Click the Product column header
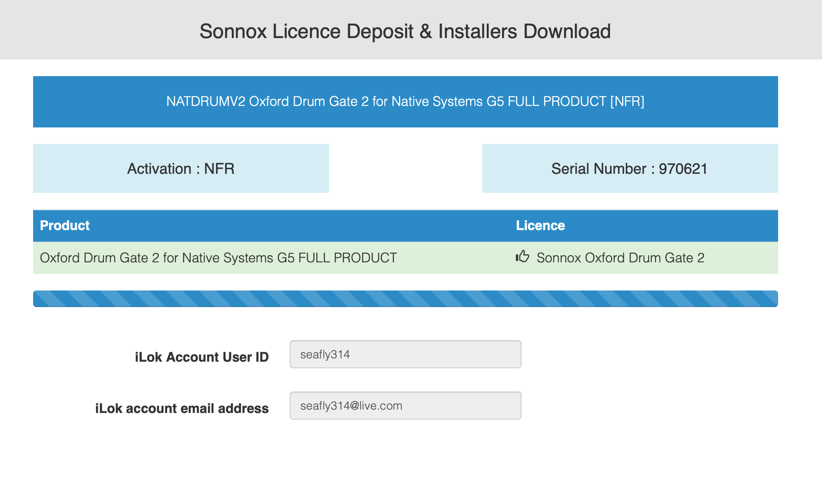822x504 pixels. (x=65, y=226)
